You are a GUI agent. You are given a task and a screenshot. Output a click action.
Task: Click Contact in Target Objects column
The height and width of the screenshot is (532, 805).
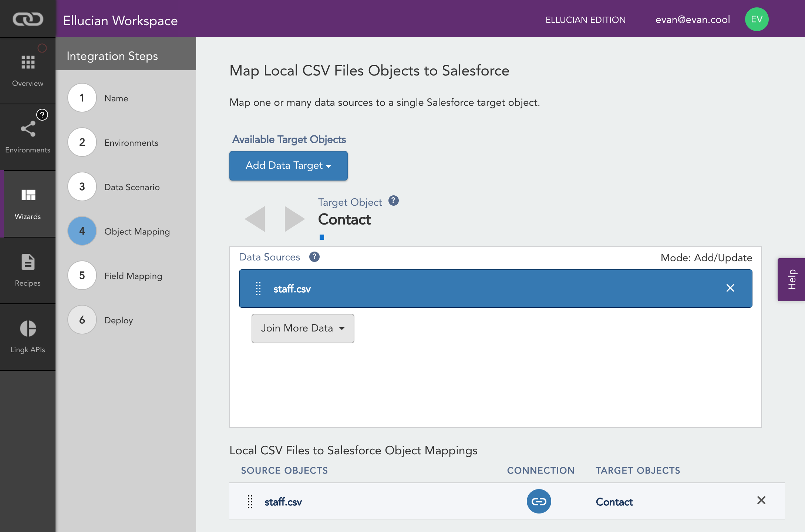[x=614, y=502]
